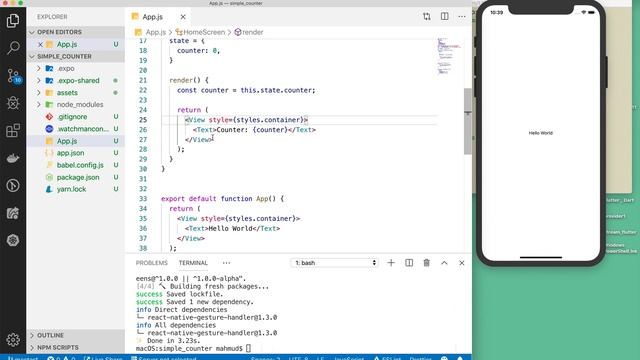Expand the NPM SCRIPTS section
The width and height of the screenshot is (640, 360).
(x=76, y=347)
